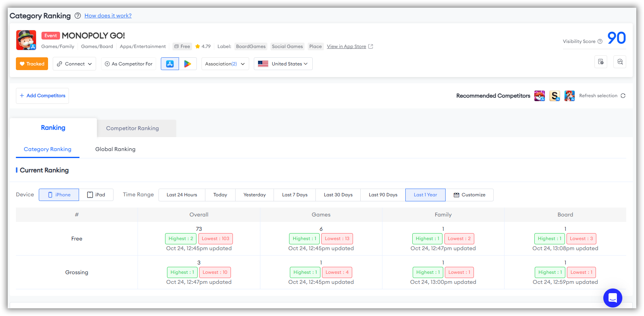Click the Games column header

coord(321,215)
